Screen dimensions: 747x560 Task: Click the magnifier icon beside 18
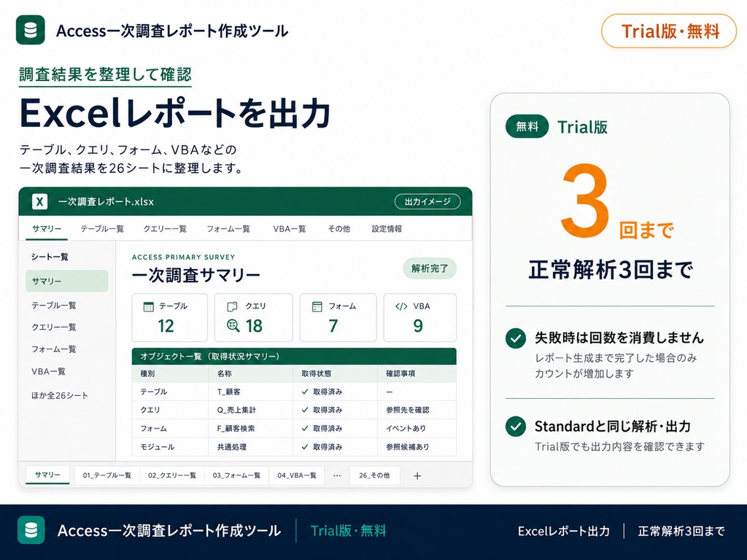tap(233, 326)
